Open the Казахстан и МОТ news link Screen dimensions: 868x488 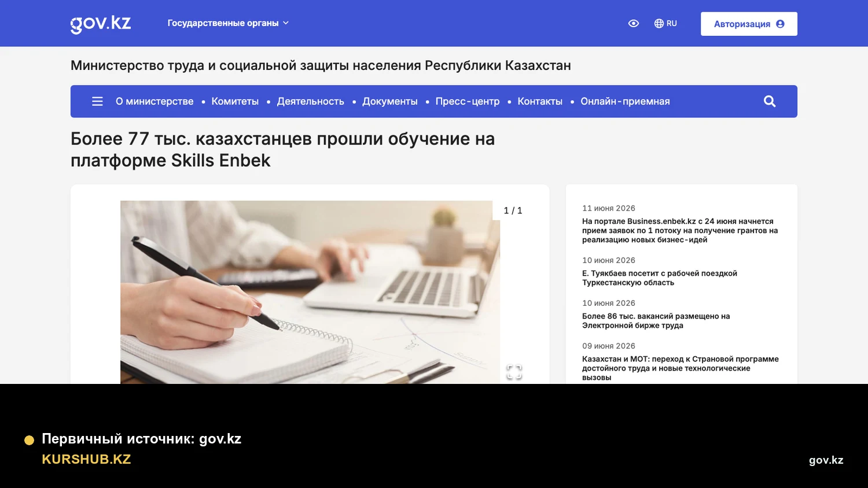pyautogui.click(x=681, y=368)
